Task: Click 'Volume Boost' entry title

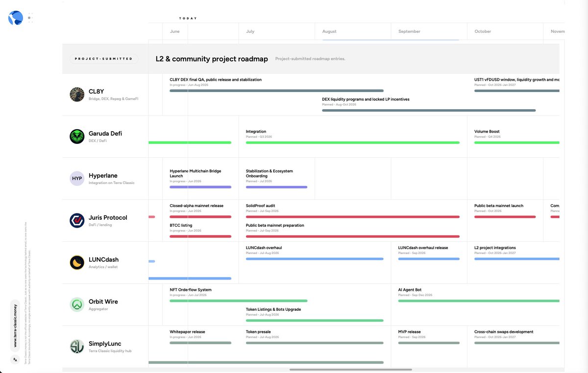Action: [487, 131]
